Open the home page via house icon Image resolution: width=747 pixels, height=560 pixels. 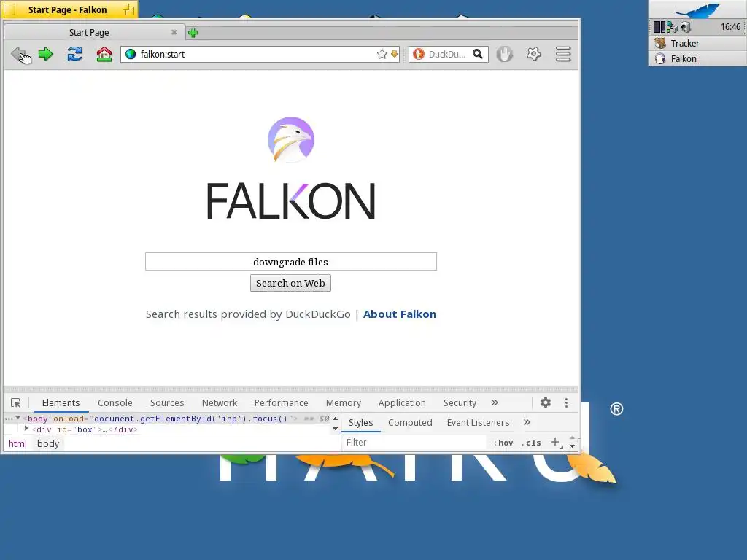[104, 54]
